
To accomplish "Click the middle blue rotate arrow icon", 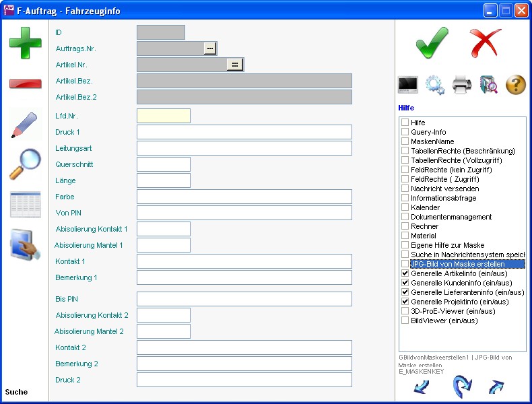I will [461, 386].
